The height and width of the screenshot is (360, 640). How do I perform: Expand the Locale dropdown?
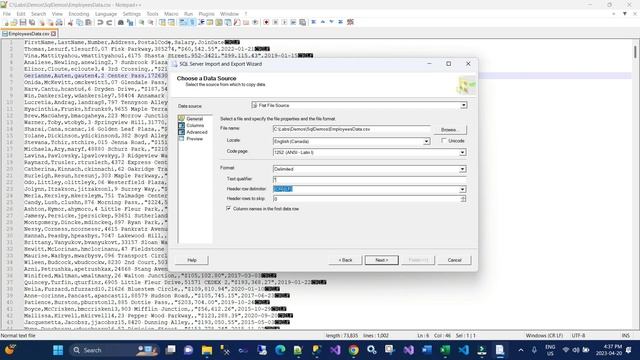coord(426,141)
